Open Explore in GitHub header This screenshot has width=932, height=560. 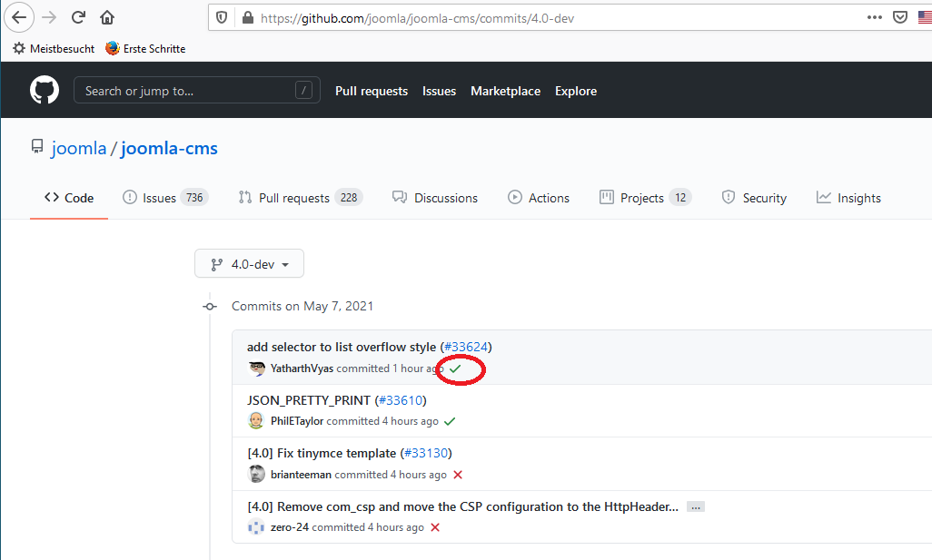click(576, 91)
